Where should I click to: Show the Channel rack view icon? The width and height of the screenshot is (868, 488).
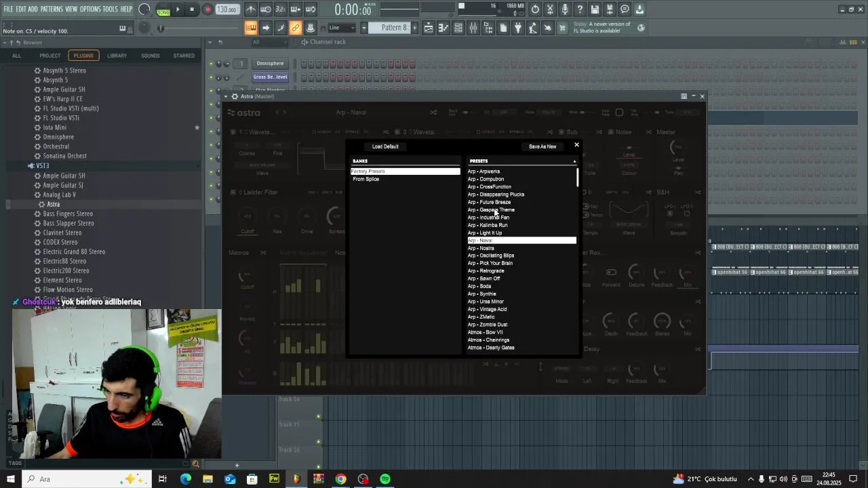(x=458, y=28)
